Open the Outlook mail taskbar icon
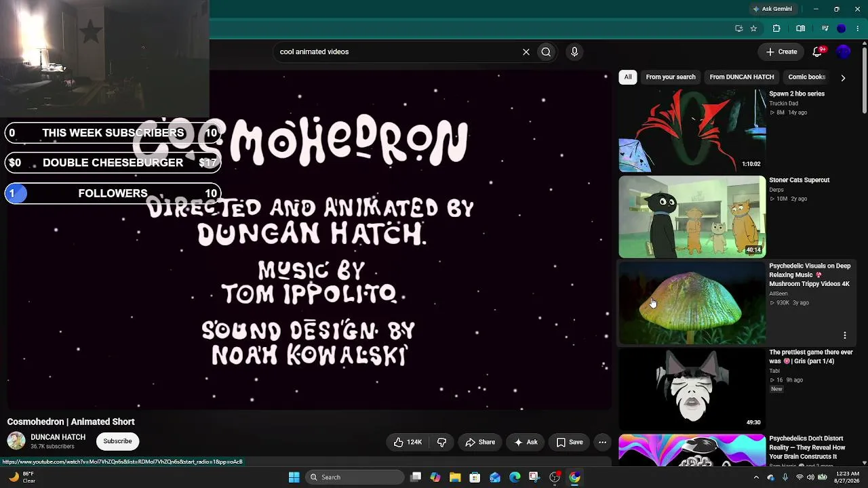 (495, 477)
